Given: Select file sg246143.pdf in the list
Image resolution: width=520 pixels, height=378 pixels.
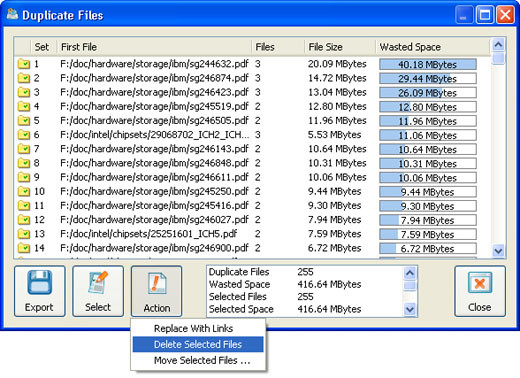Looking at the screenshot, I should pos(154,149).
